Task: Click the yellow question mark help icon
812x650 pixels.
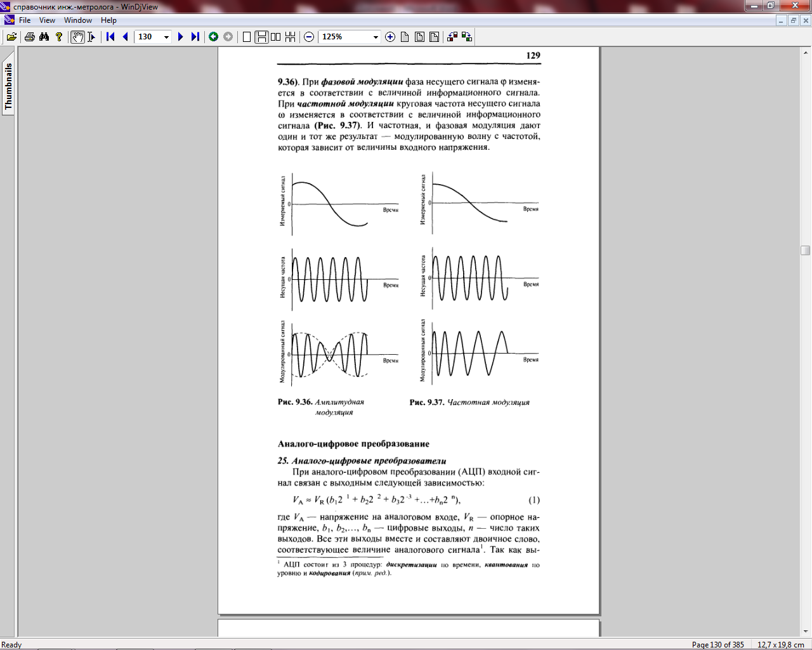Action: click(x=59, y=37)
